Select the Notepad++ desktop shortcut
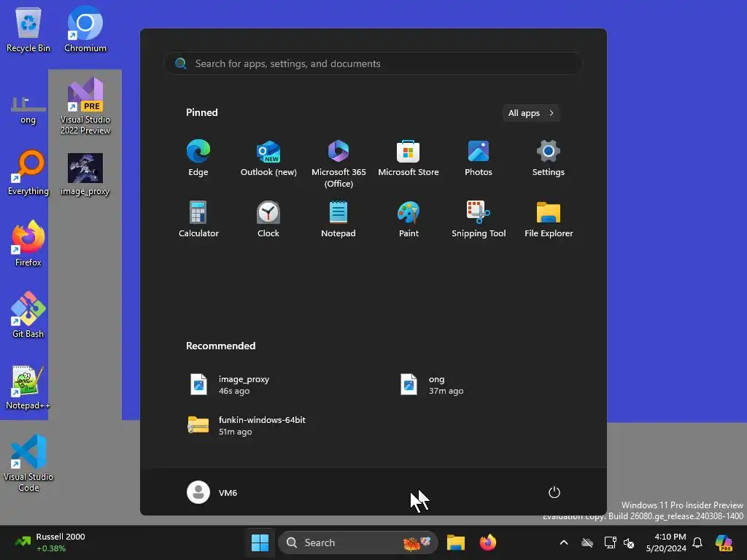Screen dimensions: 747x560 click(28, 388)
